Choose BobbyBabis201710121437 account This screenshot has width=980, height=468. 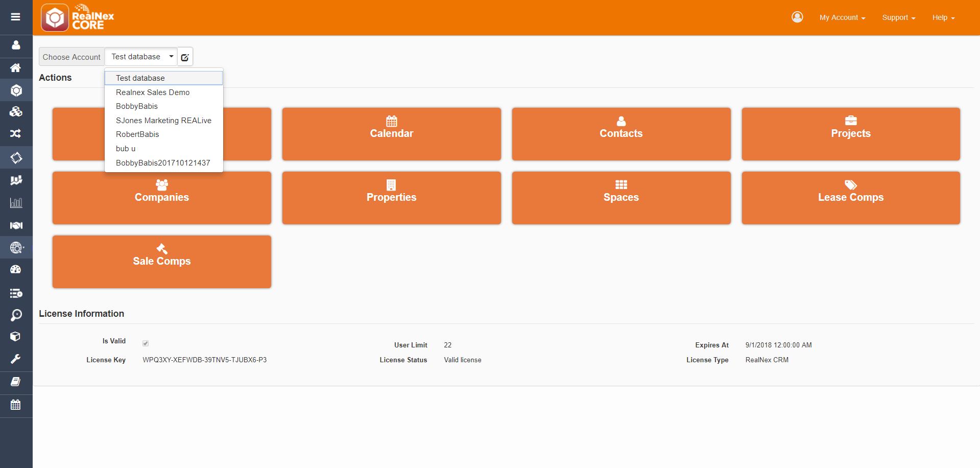[164, 163]
